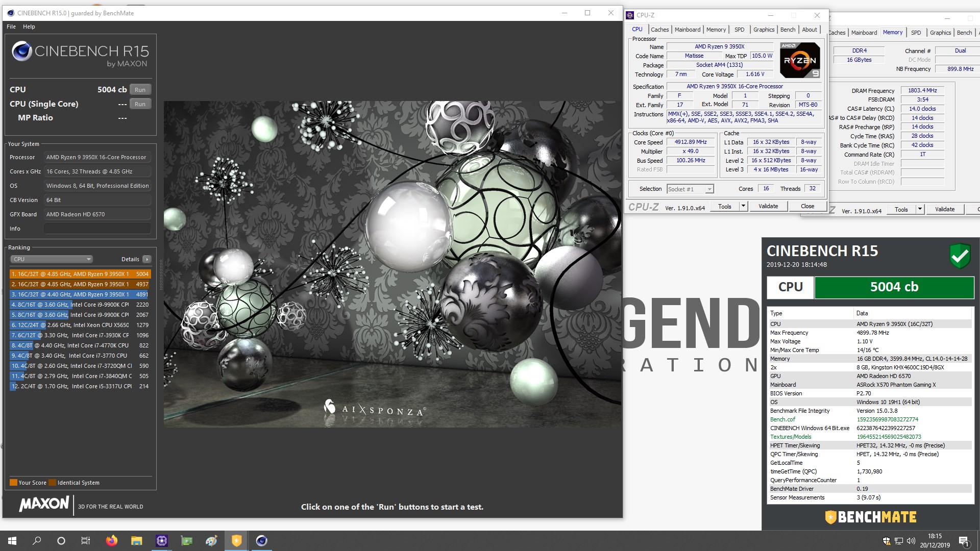Screen dimensions: 980x551
Task: Click the Close button in CPU-Z
Action: (x=807, y=207)
